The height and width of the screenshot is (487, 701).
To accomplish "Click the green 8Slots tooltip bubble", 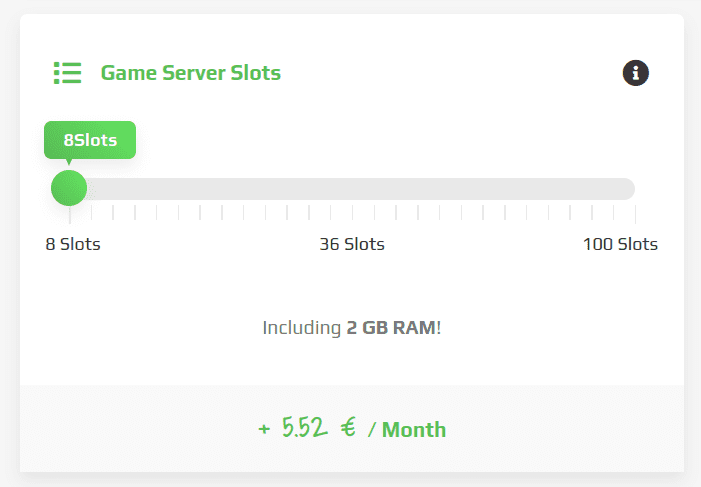I will tap(90, 140).
